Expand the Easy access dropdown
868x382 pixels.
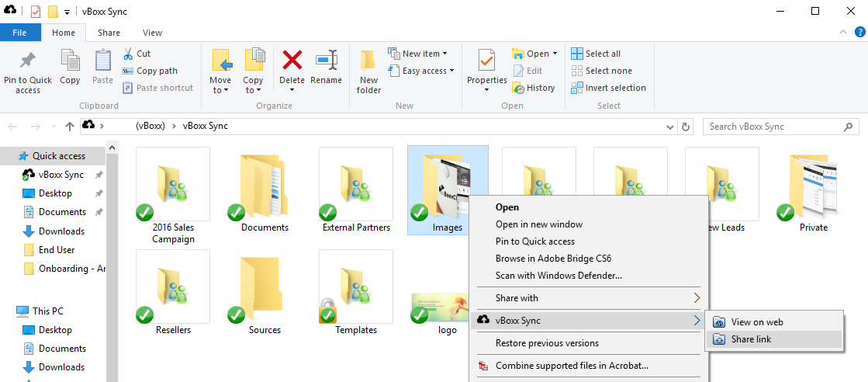click(x=421, y=71)
